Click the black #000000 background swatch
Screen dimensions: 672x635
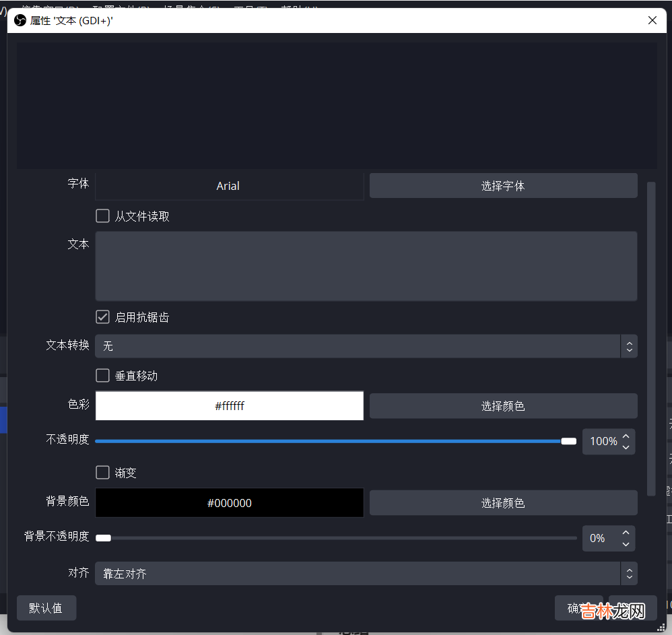tap(229, 503)
